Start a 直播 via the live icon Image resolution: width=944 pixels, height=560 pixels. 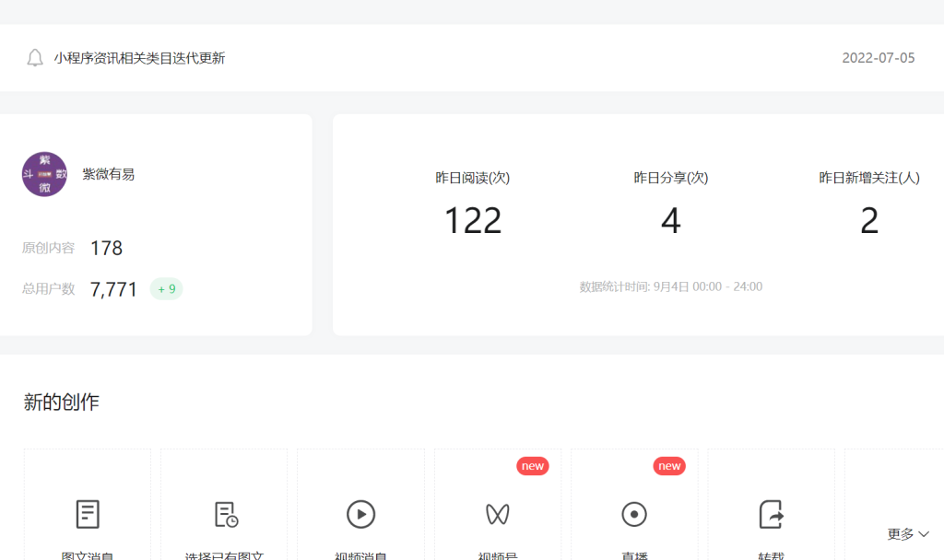pyautogui.click(x=634, y=514)
